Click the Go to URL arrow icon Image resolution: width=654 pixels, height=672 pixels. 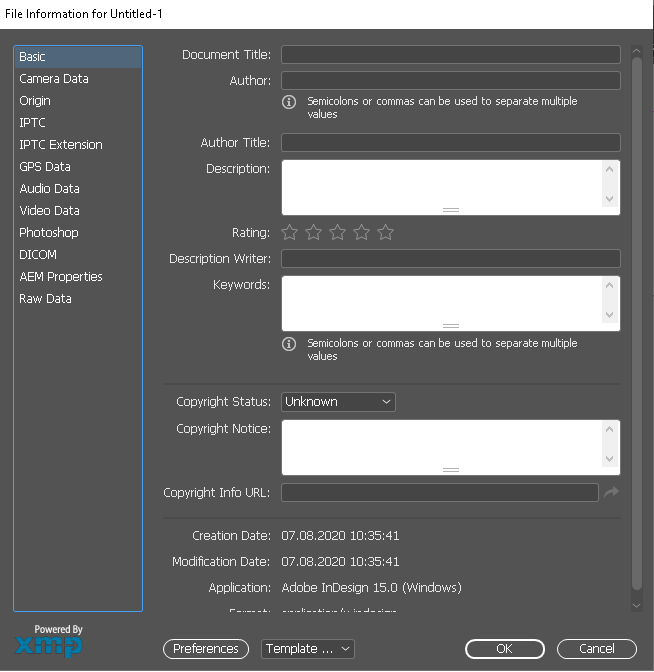611,492
